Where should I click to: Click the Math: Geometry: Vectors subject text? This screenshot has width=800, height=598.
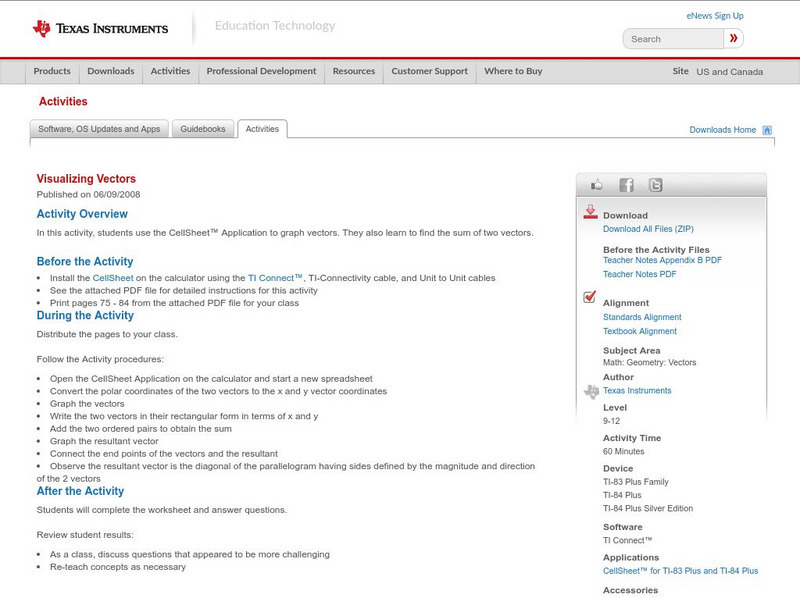click(x=649, y=363)
